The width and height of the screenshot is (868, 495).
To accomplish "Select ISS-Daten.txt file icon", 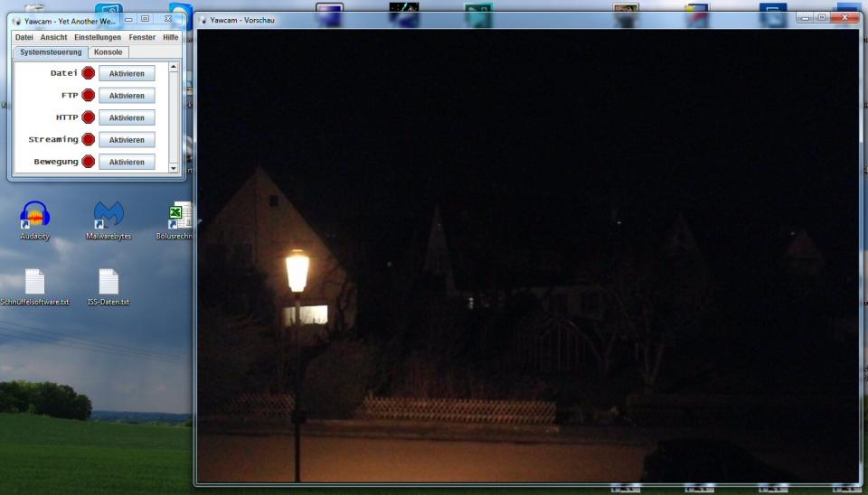I will point(108,282).
